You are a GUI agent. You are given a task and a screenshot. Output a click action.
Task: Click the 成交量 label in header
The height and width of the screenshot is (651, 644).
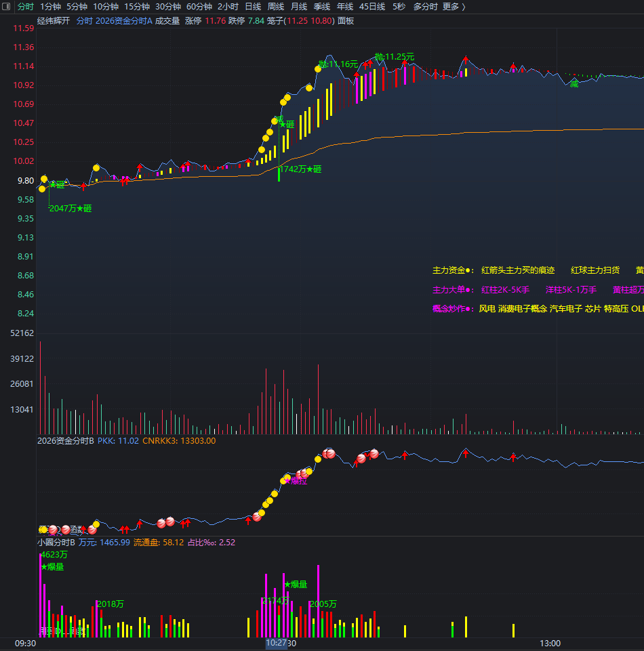click(x=167, y=21)
